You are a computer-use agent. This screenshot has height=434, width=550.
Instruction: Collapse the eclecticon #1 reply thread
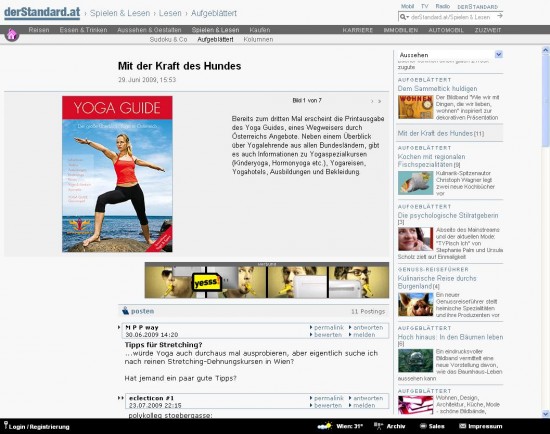121,398
